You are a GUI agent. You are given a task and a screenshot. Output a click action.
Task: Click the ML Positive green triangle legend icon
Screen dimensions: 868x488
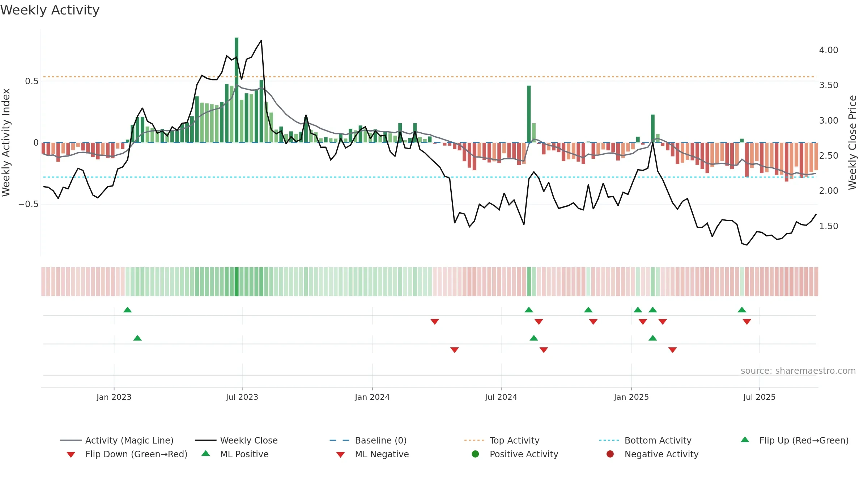206,453
